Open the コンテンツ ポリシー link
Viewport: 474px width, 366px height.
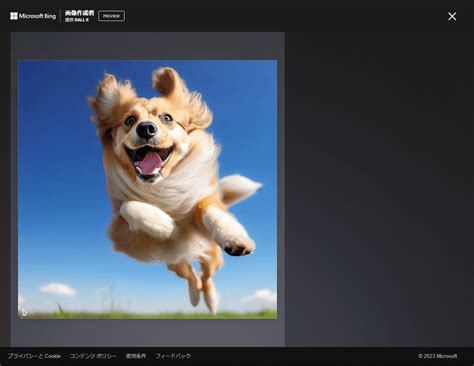[x=93, y=356]
